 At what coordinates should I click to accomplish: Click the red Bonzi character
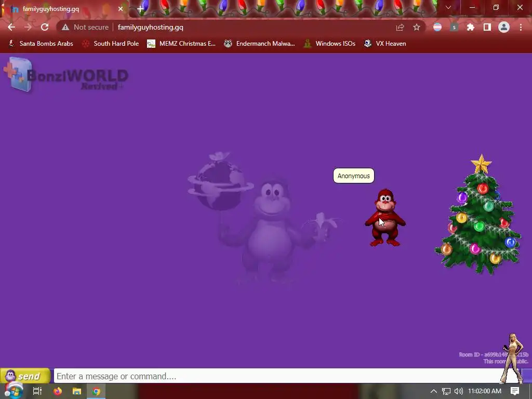coord(385,218)
